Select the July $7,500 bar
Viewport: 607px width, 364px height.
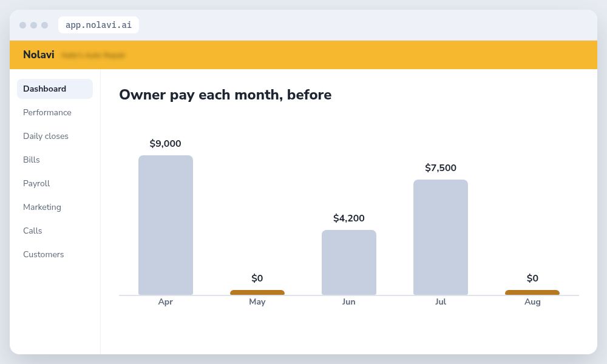tap(441, 237)
